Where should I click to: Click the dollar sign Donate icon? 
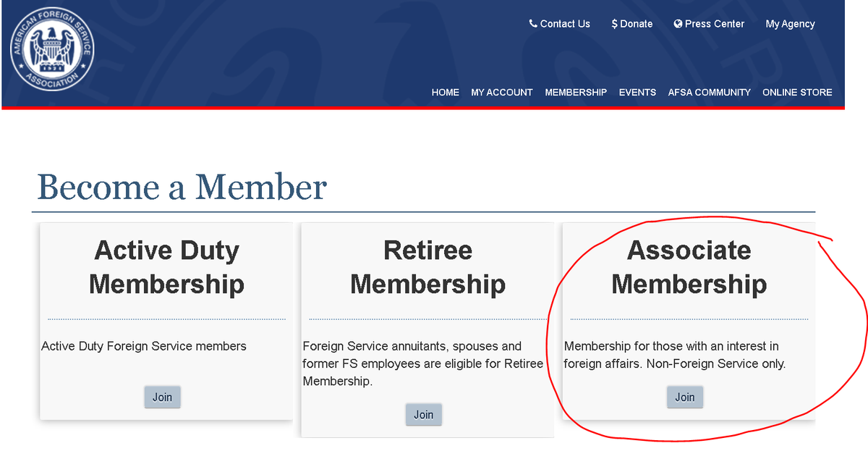coord(614,24)
